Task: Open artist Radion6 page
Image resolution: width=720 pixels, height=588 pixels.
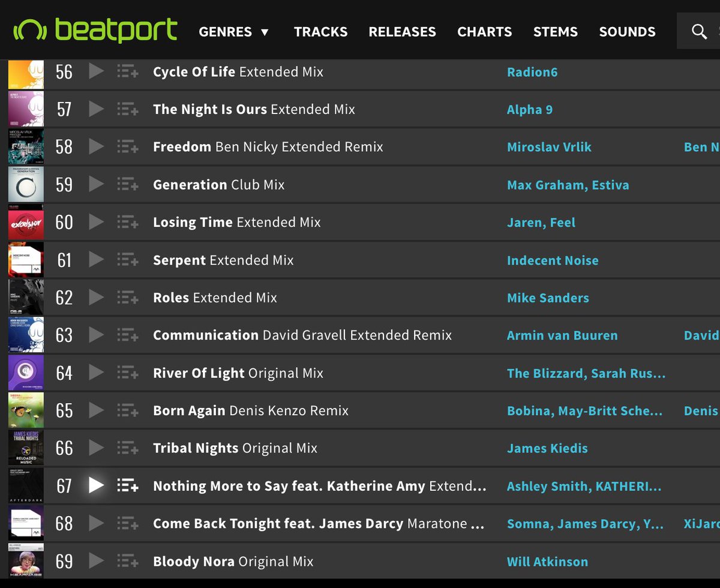Action: coord(532,72)
